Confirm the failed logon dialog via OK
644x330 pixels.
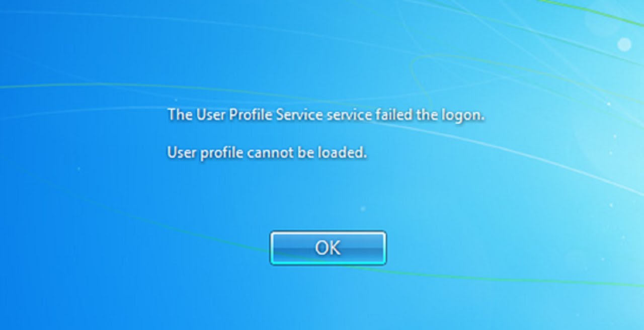coord(328,247)
